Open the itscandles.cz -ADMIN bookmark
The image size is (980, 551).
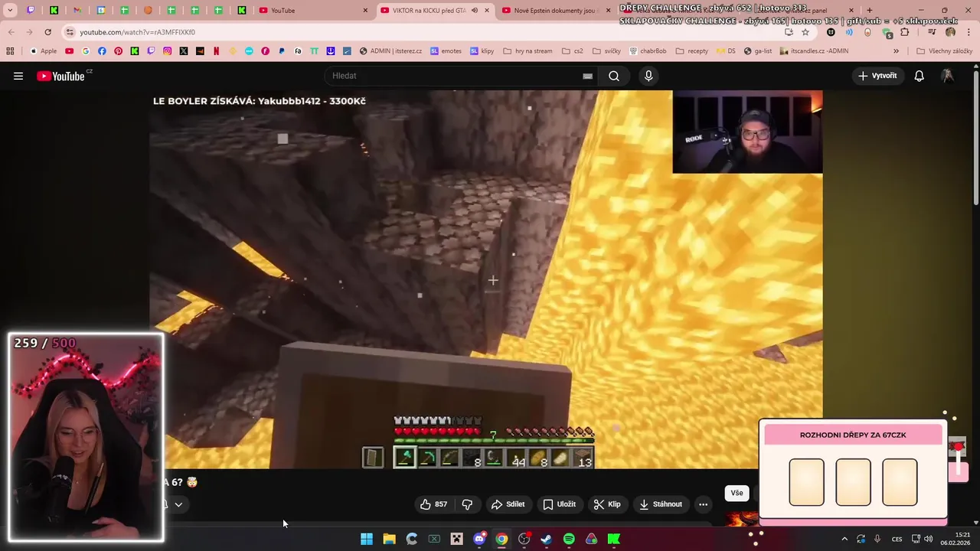(814, 51)
